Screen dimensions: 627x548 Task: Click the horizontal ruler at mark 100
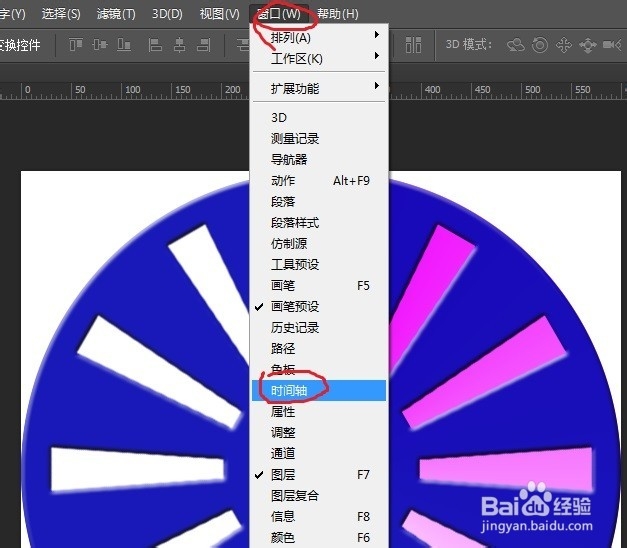click(133, 90)
